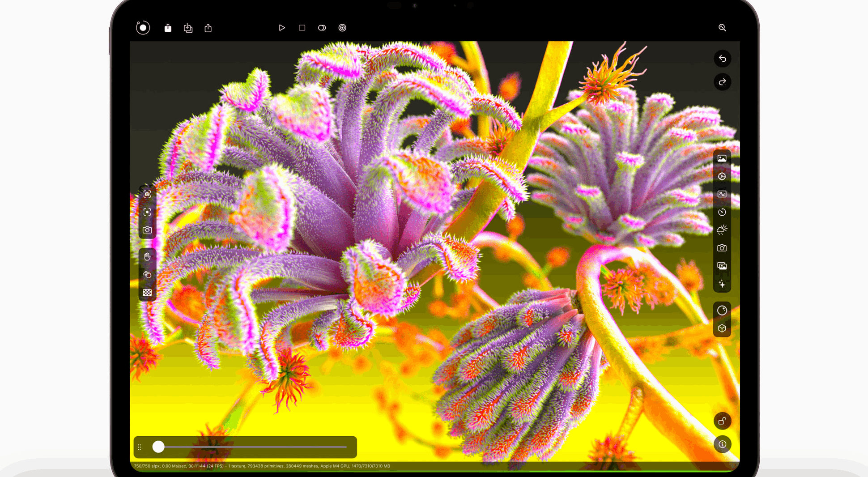Select the focus picking tool
Image resolution: width=868 pixels, height=477 pixels.
pyautogui.click(x=148, y=212)
